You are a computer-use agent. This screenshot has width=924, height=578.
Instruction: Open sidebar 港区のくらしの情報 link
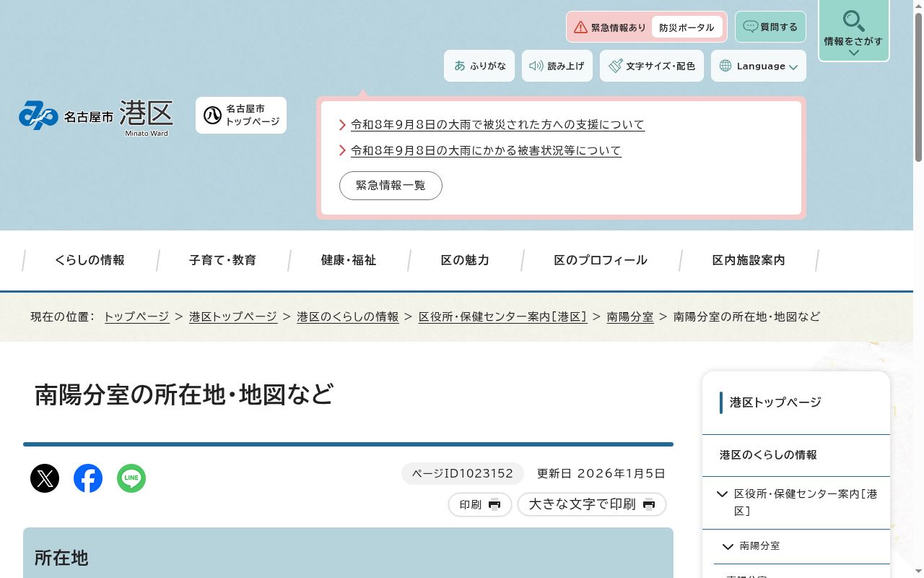(x=768, y=455)
